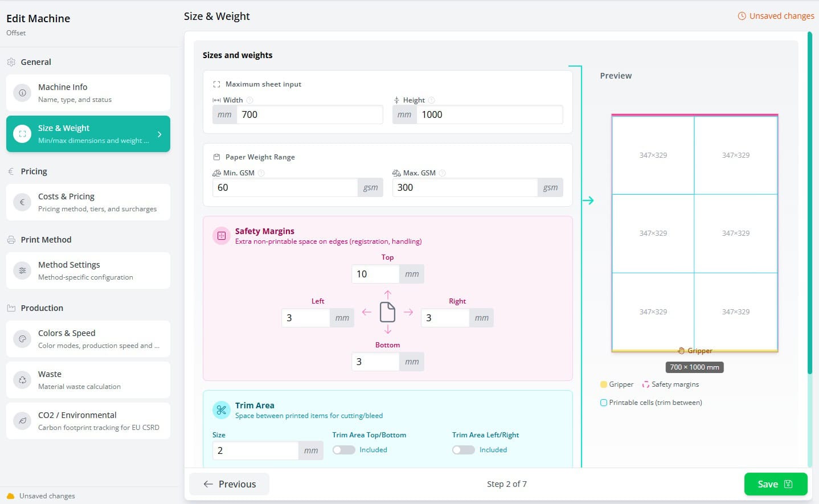Open the Colors & Speed section

(x=88, y=339)
